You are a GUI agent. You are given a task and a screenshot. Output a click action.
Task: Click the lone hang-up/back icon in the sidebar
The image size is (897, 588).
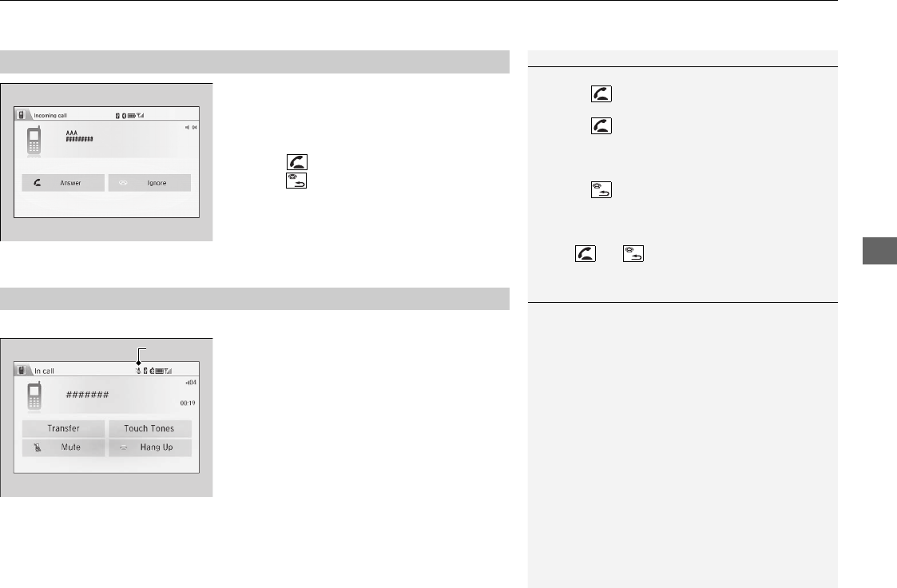(601, 190)
